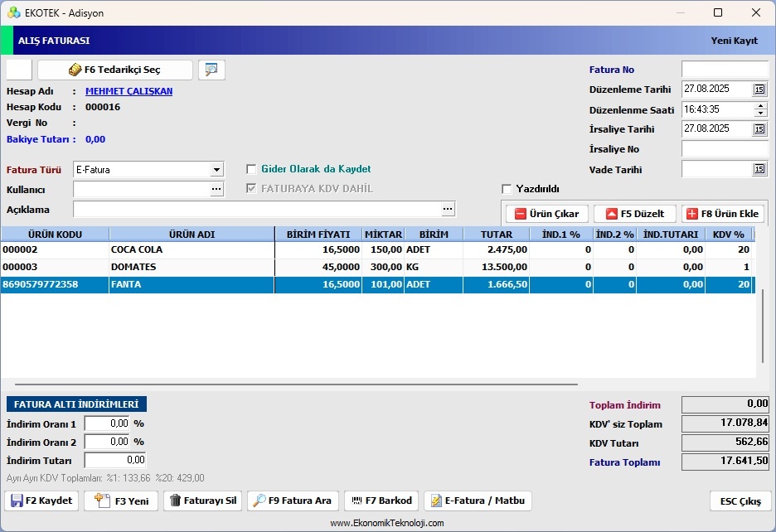
Task: Click the F5 Düzelt edit button
Action: coord(635,214)
